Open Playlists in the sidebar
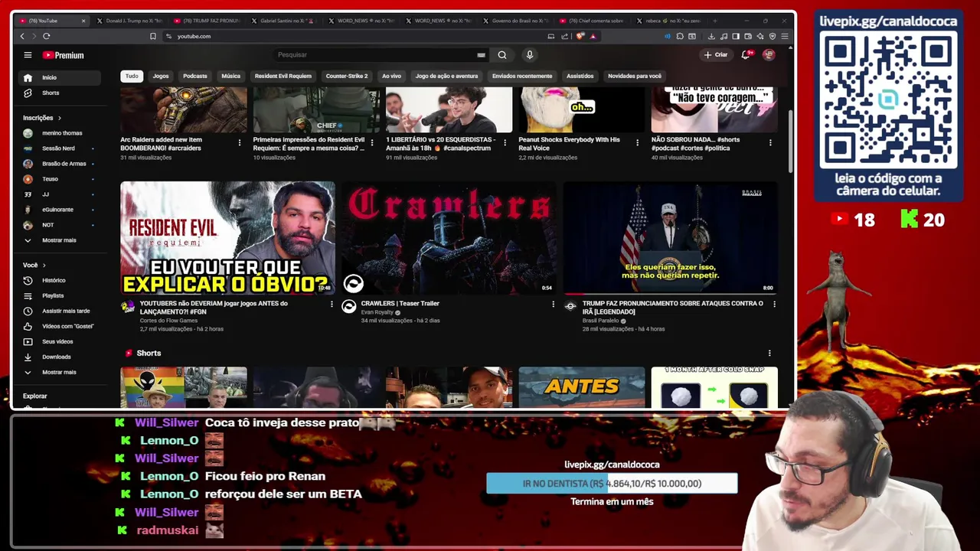Viewport: 980px width, 551px height. 60,295
